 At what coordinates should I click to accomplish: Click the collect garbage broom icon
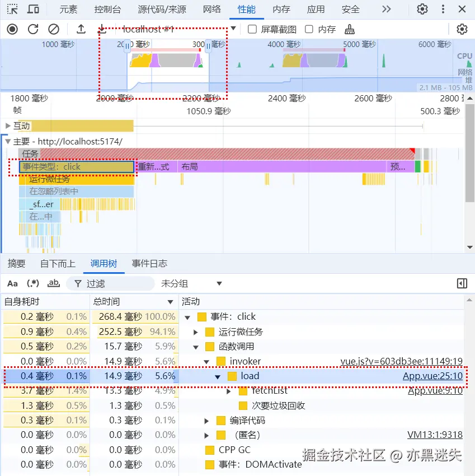[350, 30]
